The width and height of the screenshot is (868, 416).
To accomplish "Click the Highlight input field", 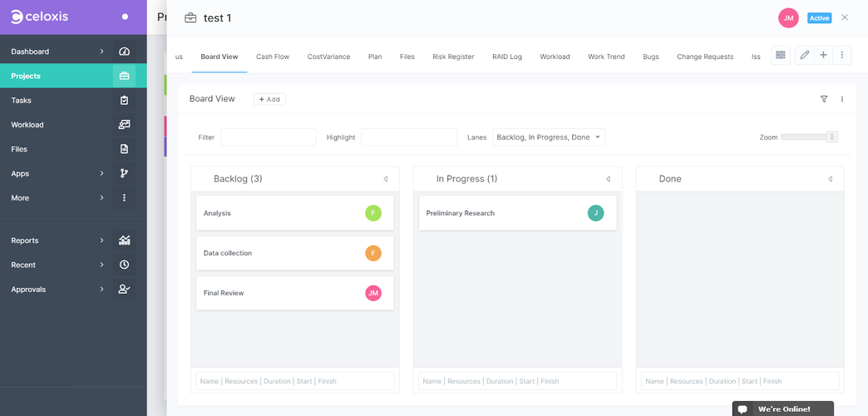I will point(409,137).
